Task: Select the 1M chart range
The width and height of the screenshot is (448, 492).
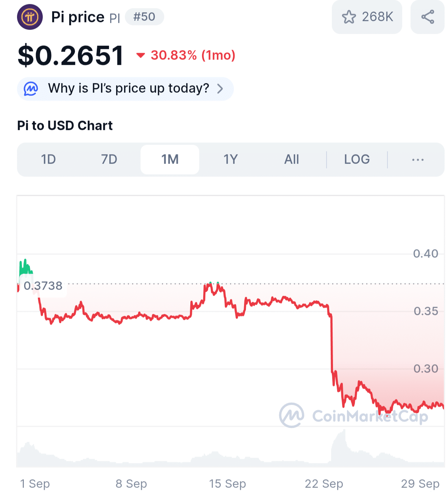Action: point(170,160)
